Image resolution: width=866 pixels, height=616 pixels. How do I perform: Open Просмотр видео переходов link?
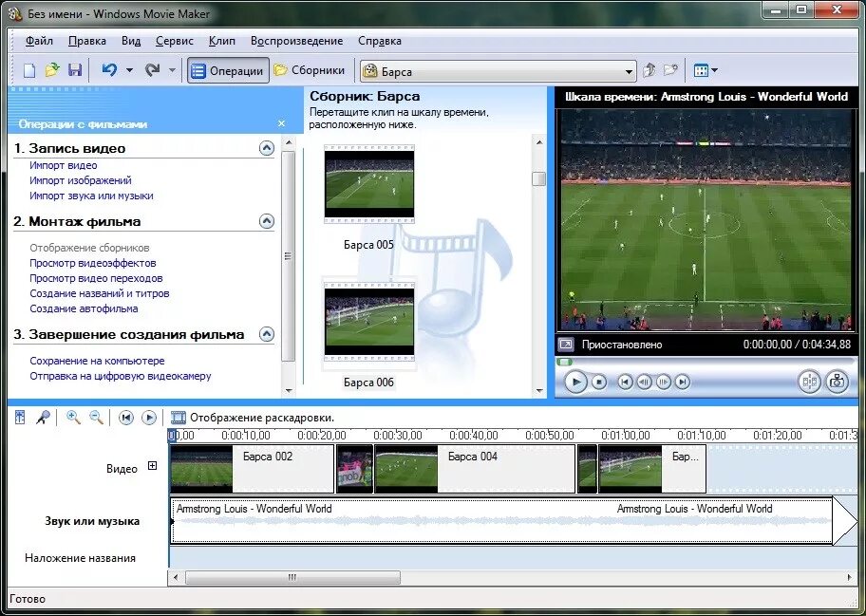point(96,279)
